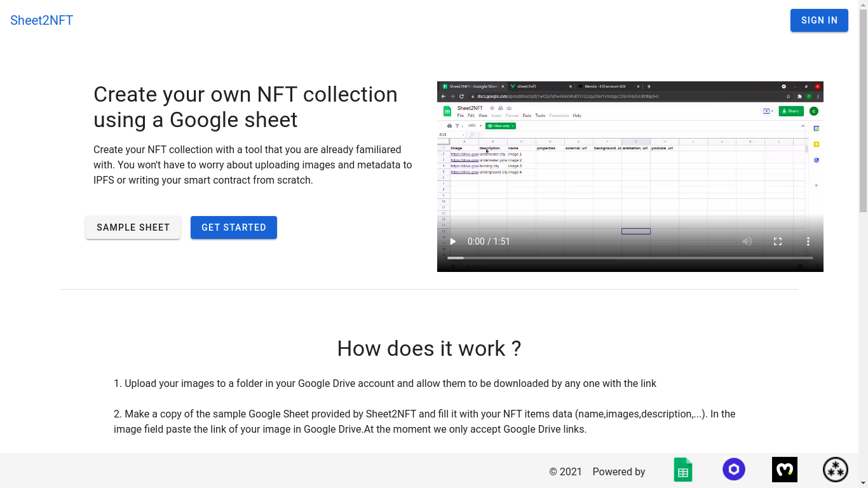Click the page's vertical scrollbar thumb
The height and width of the screenshot is (488, 868).
[x=863, y=108]
